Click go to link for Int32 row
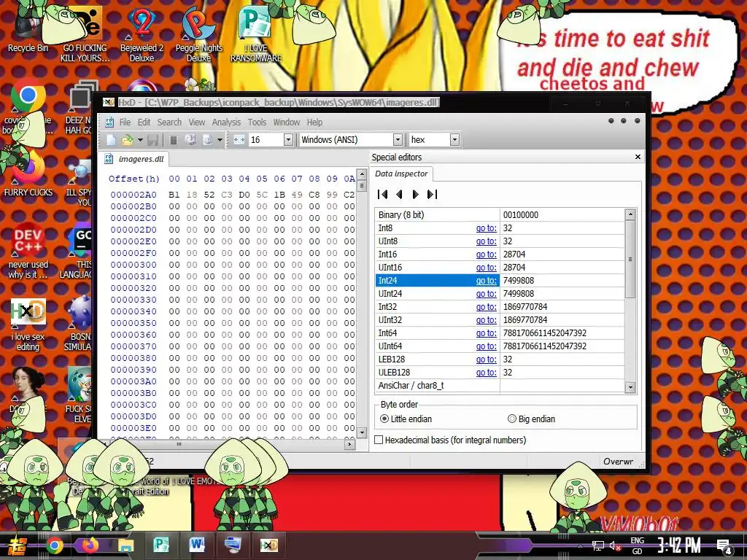This screenshot has height=560, width=747. coord(486,307)
